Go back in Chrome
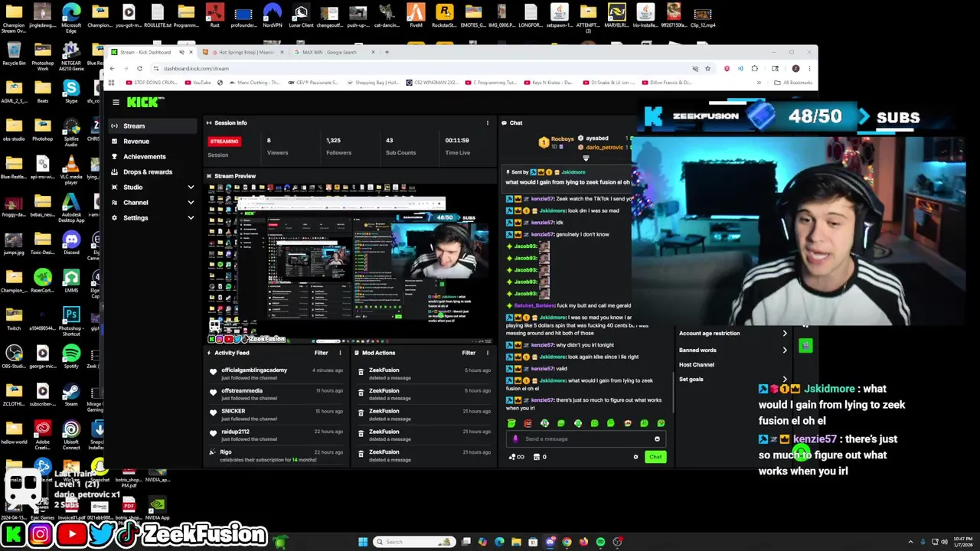The height and width of the screenshot is (551, 980). (112, 68)
